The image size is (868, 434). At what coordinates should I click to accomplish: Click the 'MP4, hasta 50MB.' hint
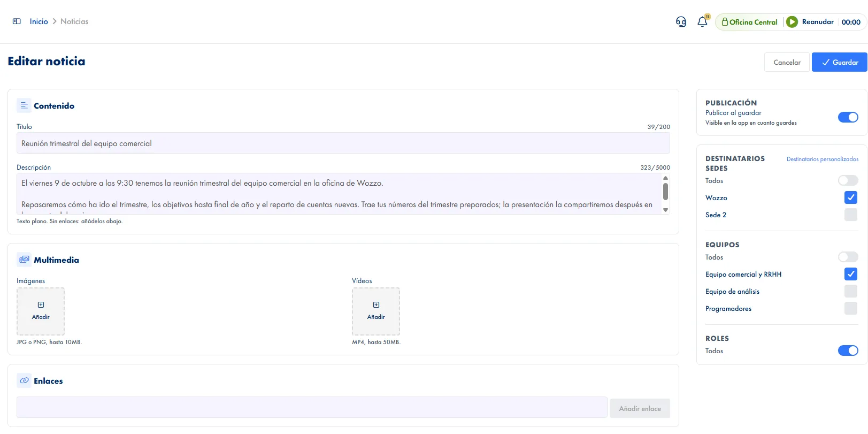(x=376, y=342)
